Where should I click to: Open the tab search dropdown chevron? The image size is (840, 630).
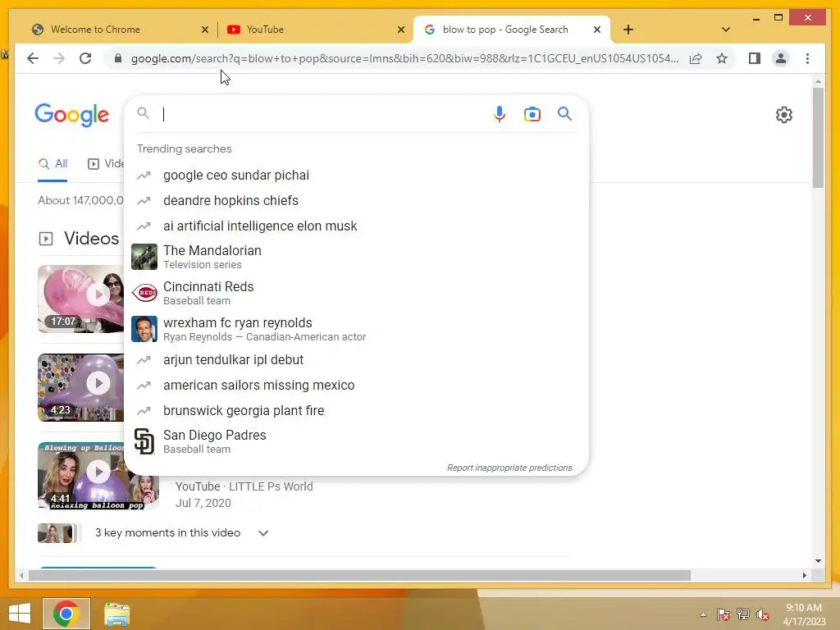click(725, 30)
